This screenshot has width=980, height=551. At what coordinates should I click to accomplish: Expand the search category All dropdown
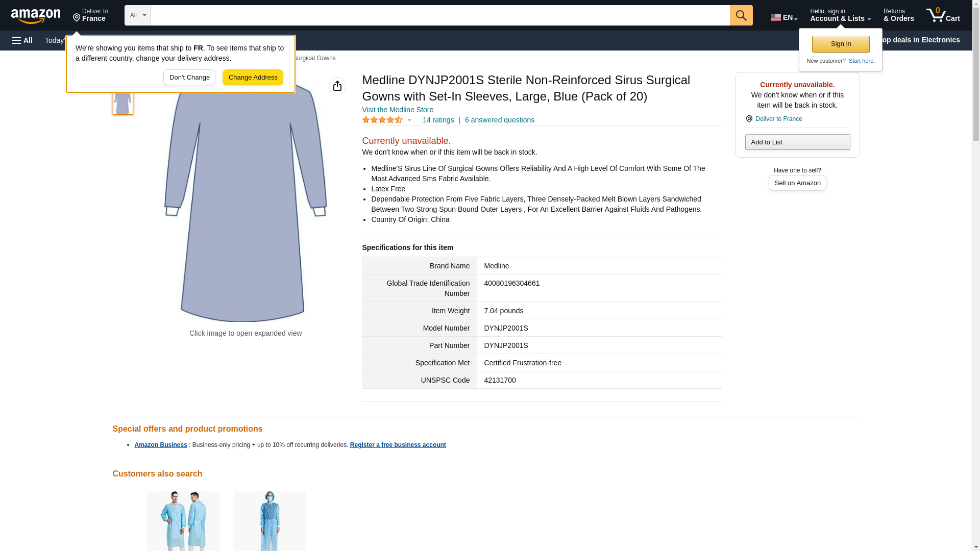(138, 15)
